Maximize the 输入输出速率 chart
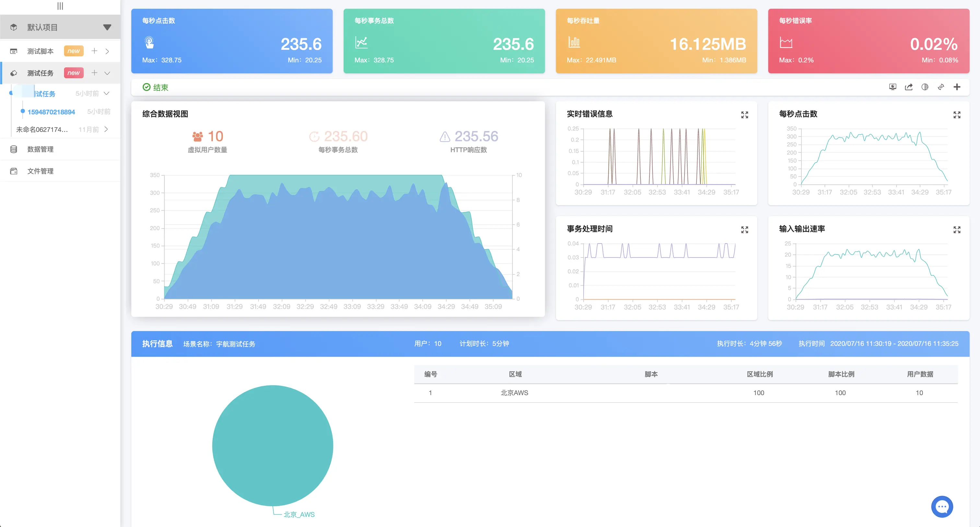 pos(957,230)
